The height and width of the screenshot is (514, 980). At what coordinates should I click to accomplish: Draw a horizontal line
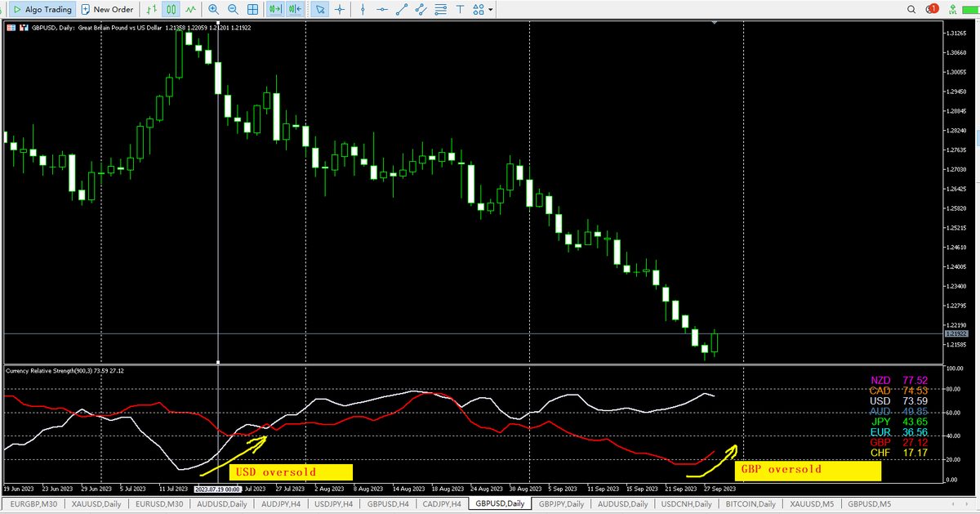(x=382, y=10)
